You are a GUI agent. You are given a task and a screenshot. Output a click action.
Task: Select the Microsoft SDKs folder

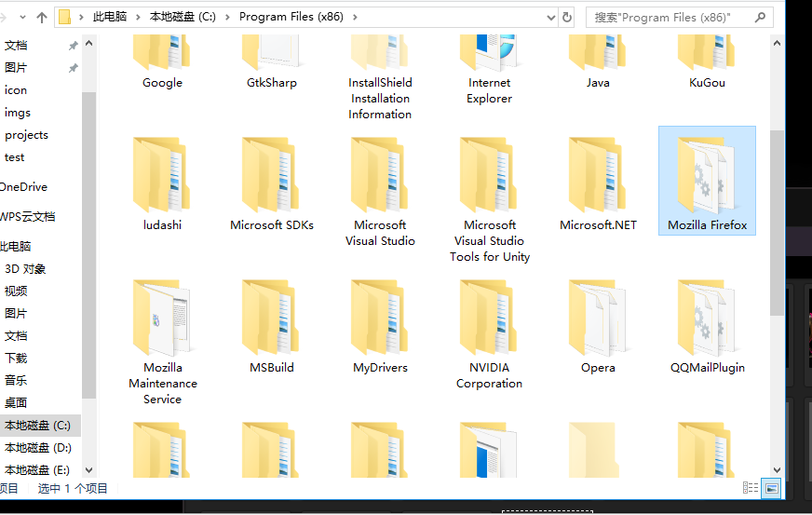pos(271,184)
